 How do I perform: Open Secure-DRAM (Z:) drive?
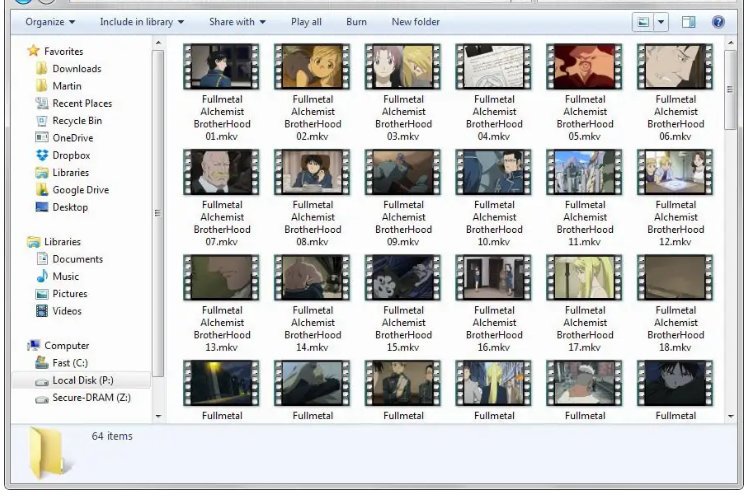91,397
